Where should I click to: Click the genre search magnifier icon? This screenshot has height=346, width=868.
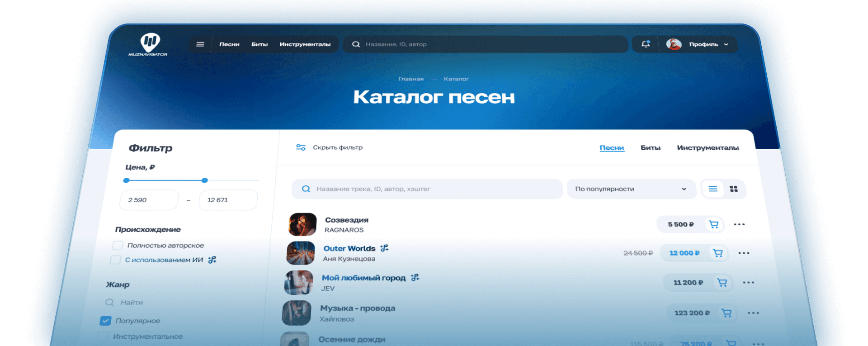point(109,302)
